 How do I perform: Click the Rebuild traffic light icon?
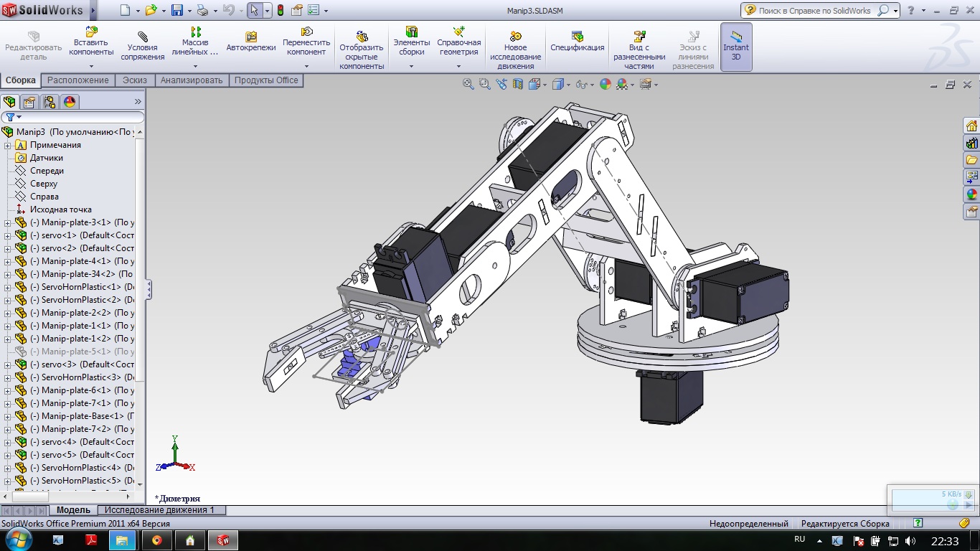pyautogui.click(x=280, y=11)
